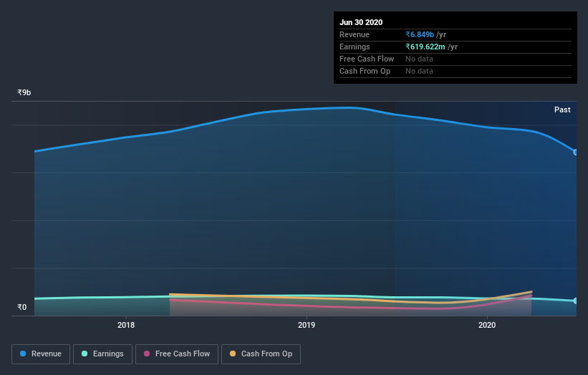The image size is (588, 375).
Task: Click the Earnings label in tooltip
Action: click(355, 47)
